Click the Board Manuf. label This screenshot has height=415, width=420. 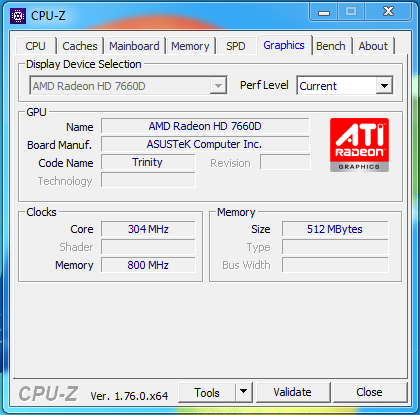[x=59, y=145]
